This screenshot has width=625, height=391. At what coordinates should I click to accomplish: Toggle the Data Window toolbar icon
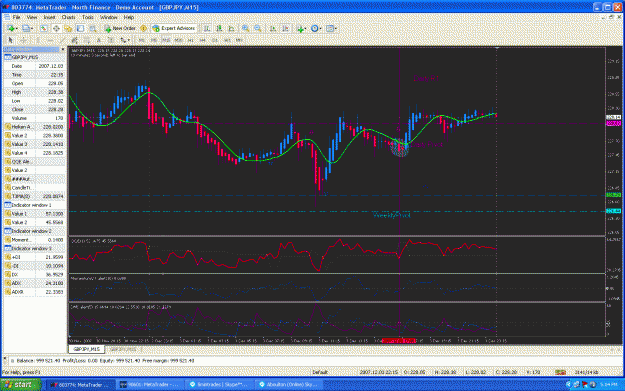pos(56,28)
